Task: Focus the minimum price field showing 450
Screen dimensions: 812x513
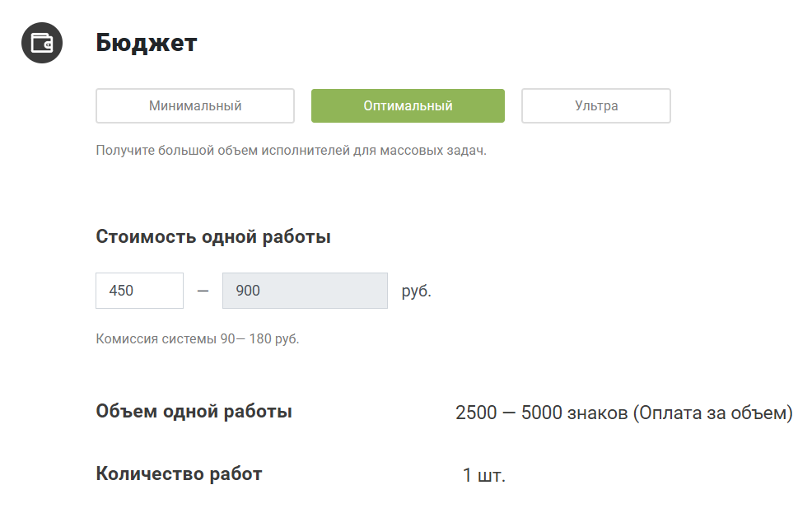Action: (139, 291)
